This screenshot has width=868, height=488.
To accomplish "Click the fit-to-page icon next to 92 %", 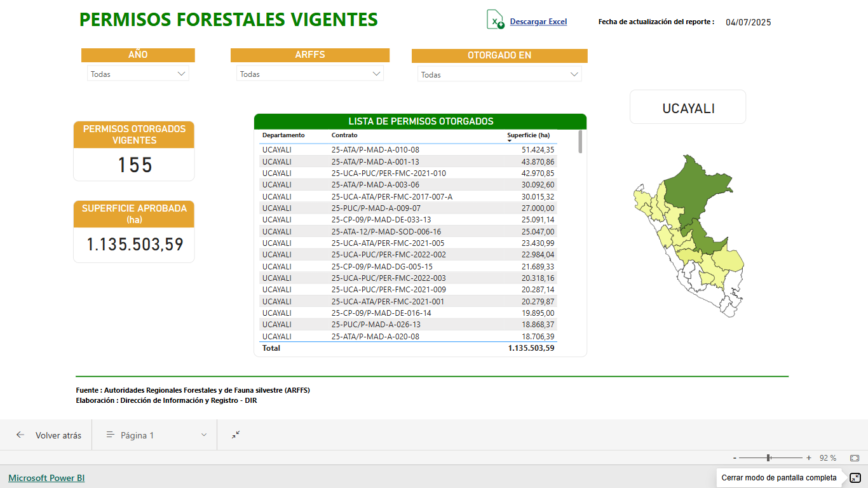I will [855, 458].
